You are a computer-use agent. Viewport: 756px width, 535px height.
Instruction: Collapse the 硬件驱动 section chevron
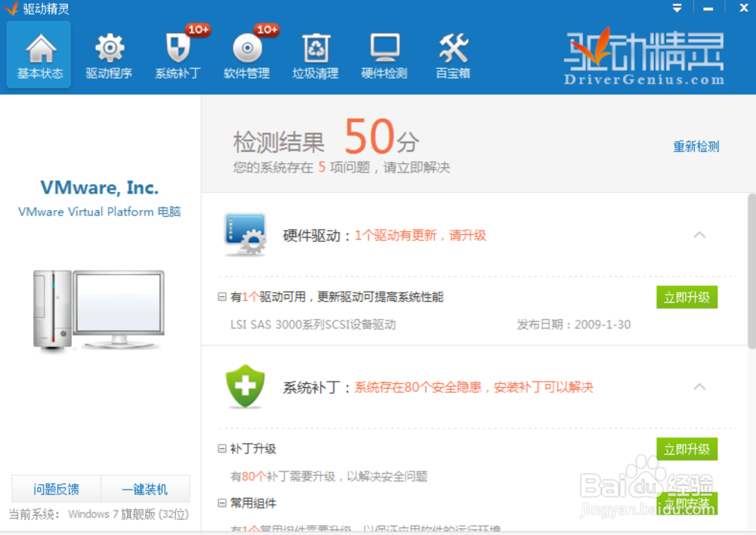pos(699,235)
